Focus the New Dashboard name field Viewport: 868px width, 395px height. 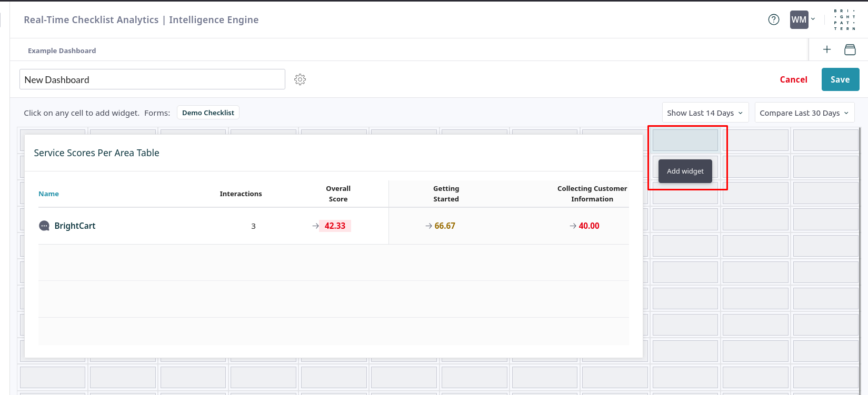click(152, 79)
